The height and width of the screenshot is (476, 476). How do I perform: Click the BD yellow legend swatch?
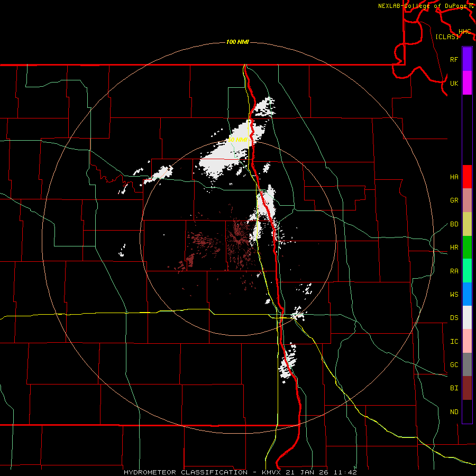pos(467,224)
